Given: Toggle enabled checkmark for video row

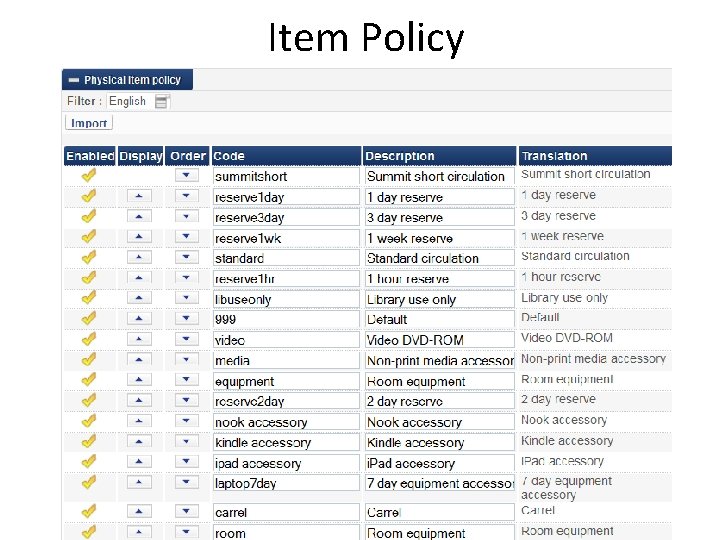Looking at the screenshot, I should pos(89,339).
